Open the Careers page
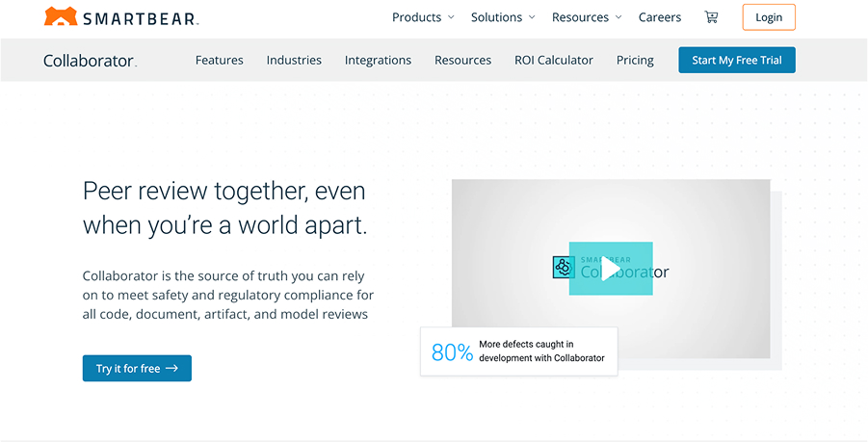The width and height of the screenshot is (868, 442). pos(660,17)
